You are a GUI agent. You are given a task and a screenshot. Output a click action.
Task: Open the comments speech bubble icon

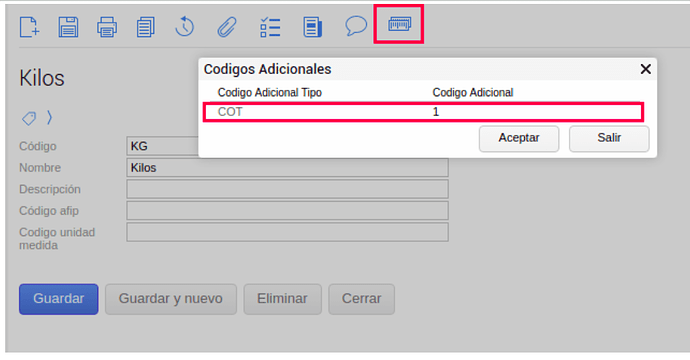click(356, 26)
